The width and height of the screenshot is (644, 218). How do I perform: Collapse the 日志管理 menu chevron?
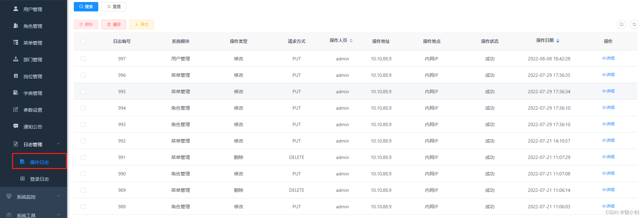click(x=58, y=144)
